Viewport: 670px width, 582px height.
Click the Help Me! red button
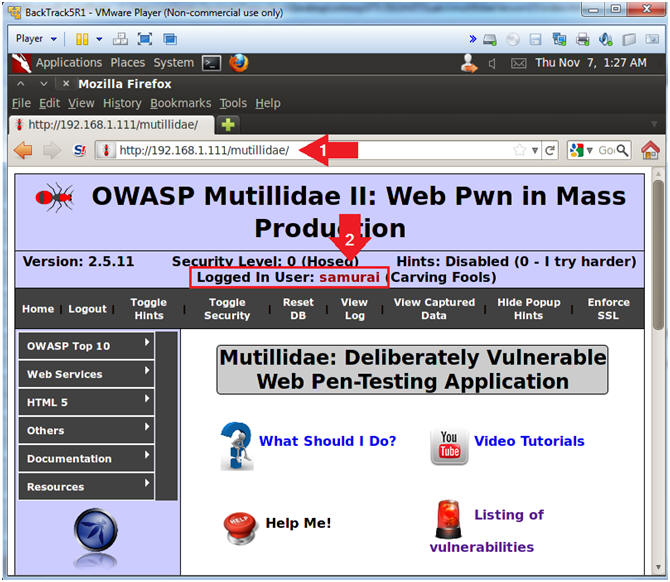pyautogui.click(x=240, y=527)
